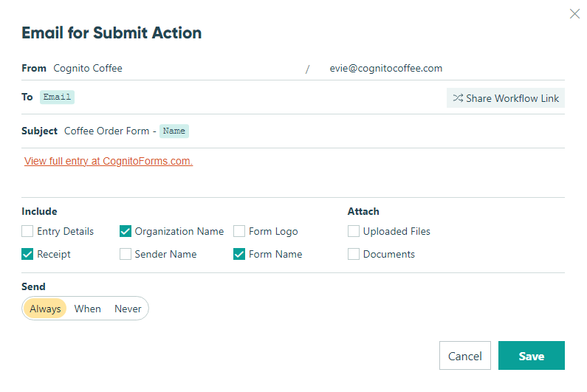This screenshot has width=587, height=392.
Task: Uncheck the Organization Name checkbox
Action: 126,231
